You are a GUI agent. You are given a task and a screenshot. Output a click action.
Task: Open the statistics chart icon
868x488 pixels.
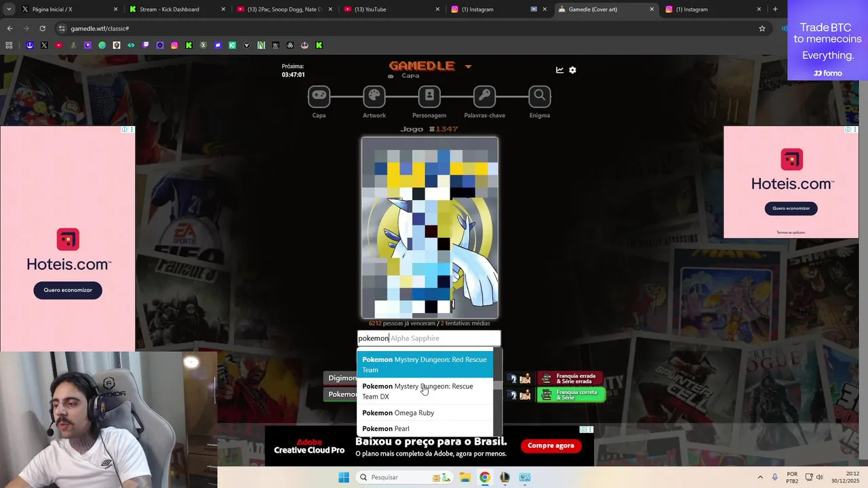[559, 70]
